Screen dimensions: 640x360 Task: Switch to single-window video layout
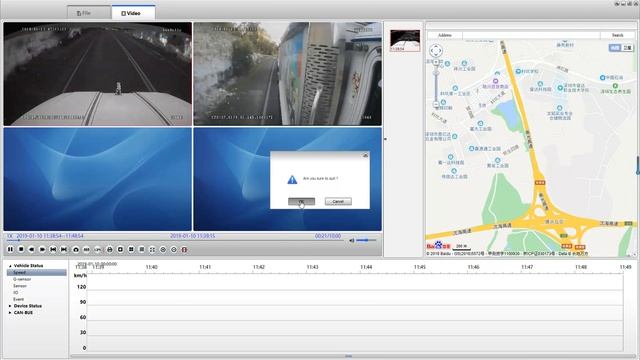[120, 249]
